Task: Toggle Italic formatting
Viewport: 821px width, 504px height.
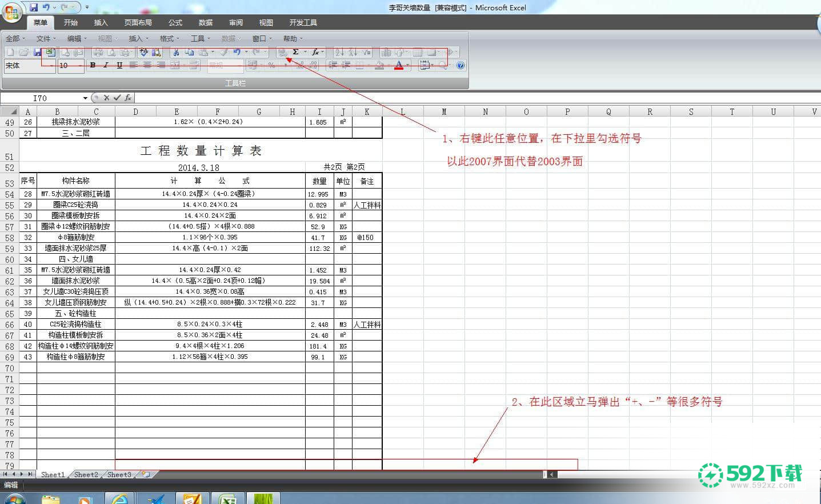Action: (106, 65)
